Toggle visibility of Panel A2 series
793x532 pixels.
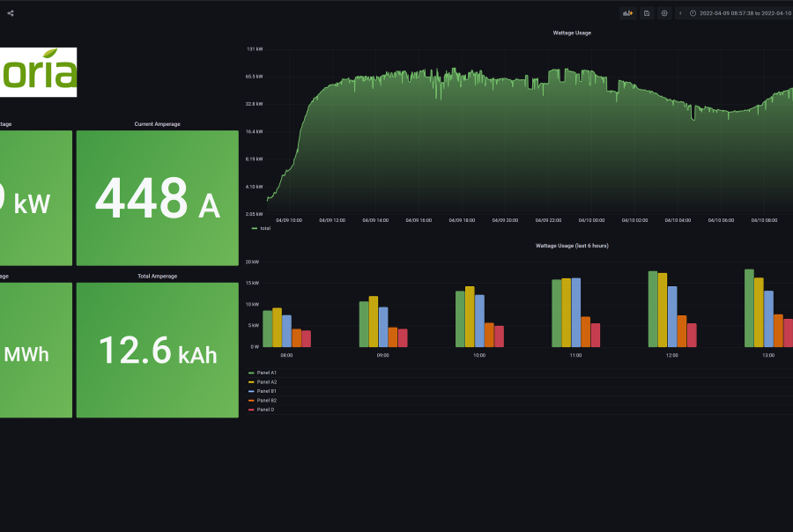tap(265, 382)
